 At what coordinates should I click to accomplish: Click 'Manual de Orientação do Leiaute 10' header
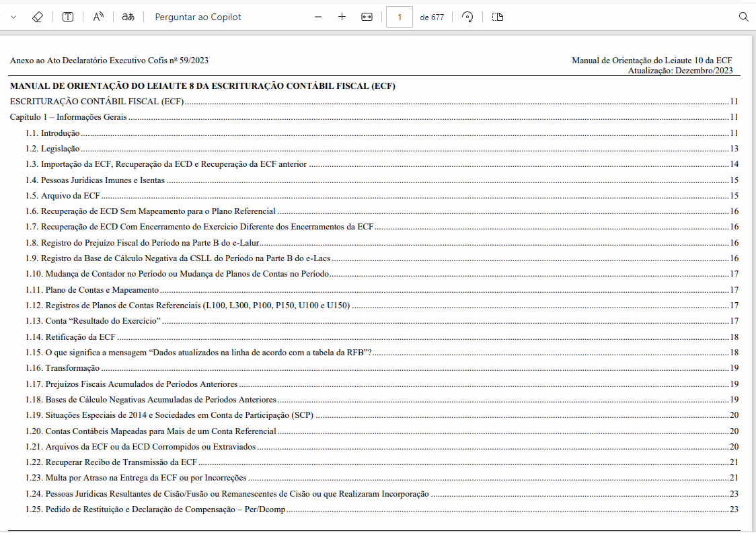click(x=652, y=61)
